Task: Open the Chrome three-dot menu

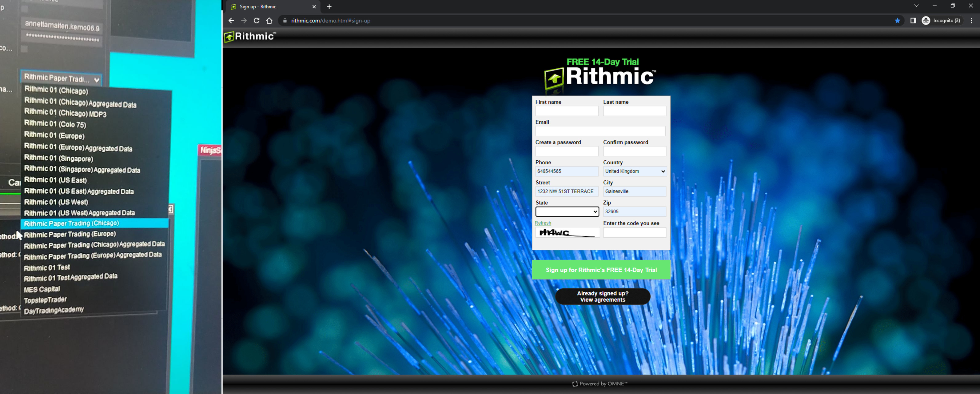Action: pos(971,21)
